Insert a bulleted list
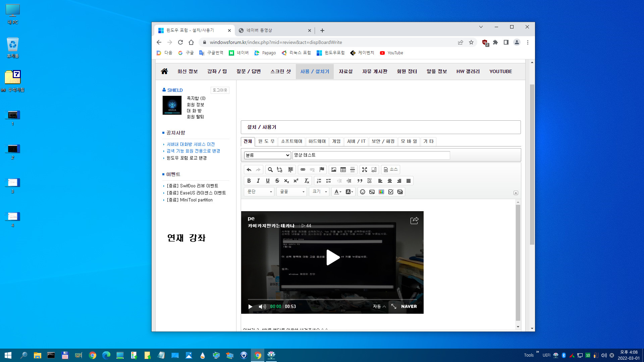 pos(328,181)
